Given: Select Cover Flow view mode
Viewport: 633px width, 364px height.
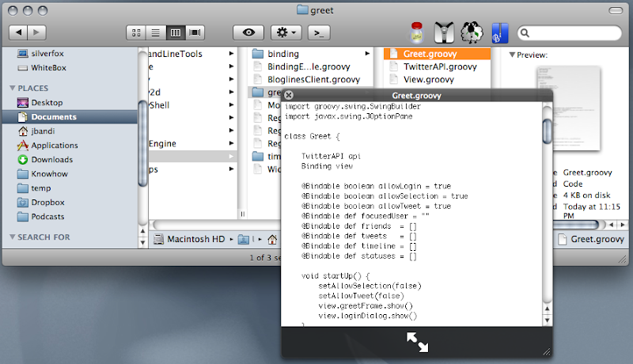Looking at the screenshot, I should pyautogui.click(x=195, y=32).
